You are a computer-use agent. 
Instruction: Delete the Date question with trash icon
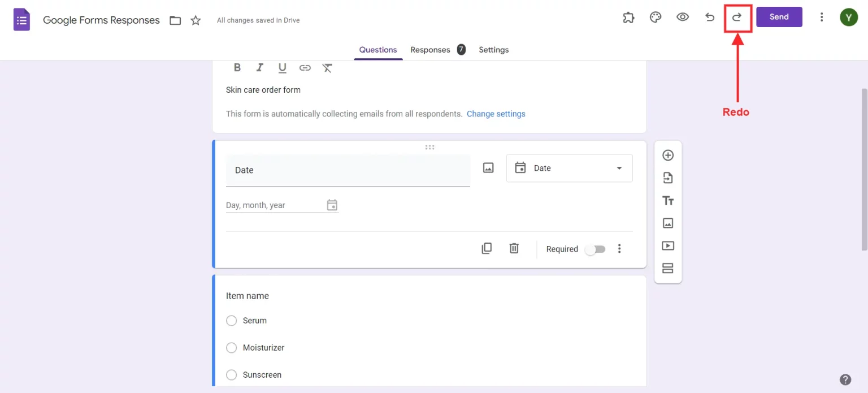[x=514, y=248]
